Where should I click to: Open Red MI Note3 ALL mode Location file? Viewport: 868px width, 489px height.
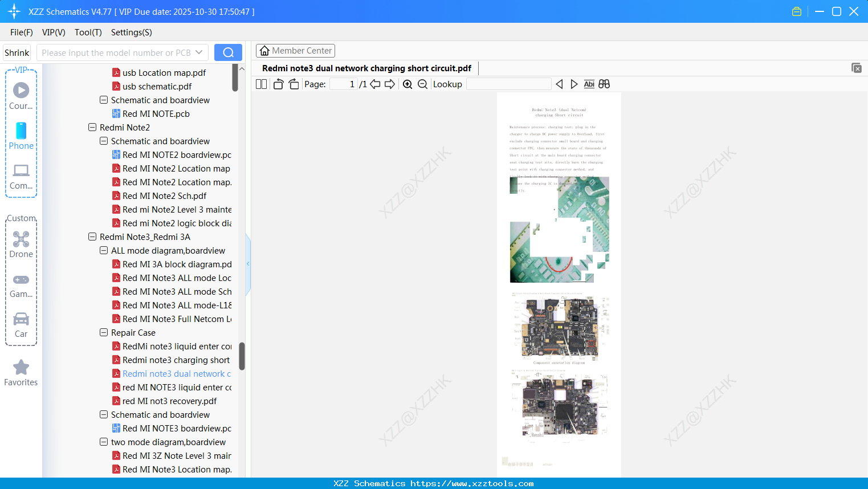coord(177,278)
